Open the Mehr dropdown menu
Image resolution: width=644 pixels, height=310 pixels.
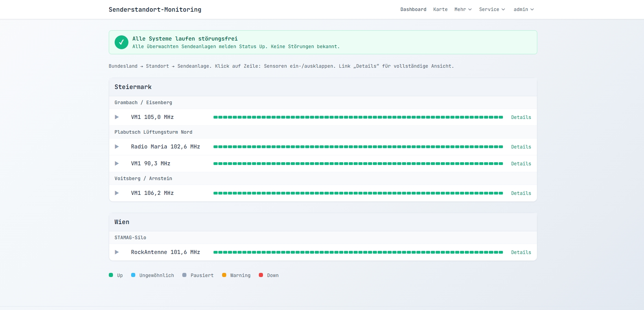(x=463, y=9)
